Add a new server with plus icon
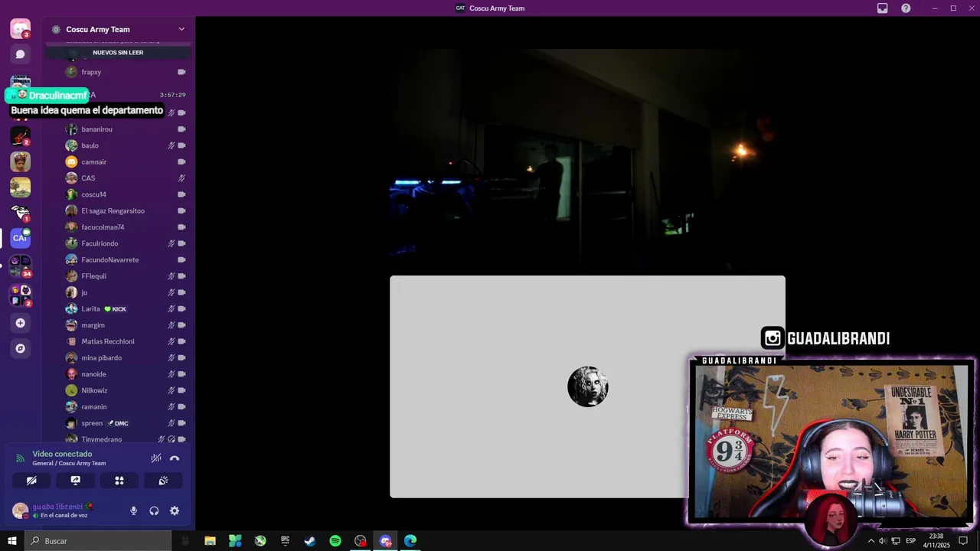980x551 pixels. (21, 323)
